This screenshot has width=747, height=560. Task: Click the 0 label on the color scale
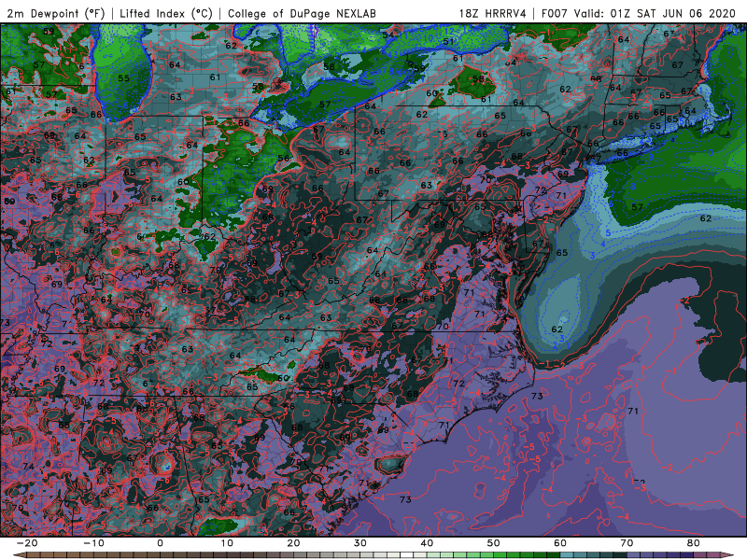click(160, 543)
